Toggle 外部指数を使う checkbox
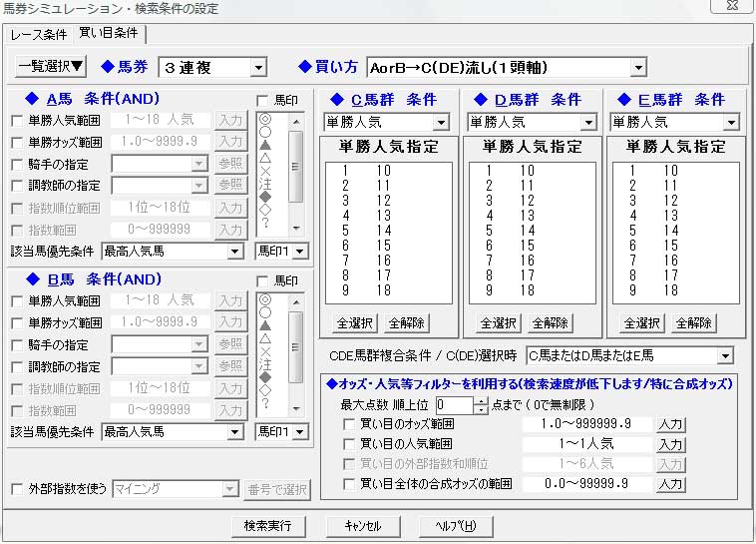Screen dimensions: 756x544 [x=17, y=489]
